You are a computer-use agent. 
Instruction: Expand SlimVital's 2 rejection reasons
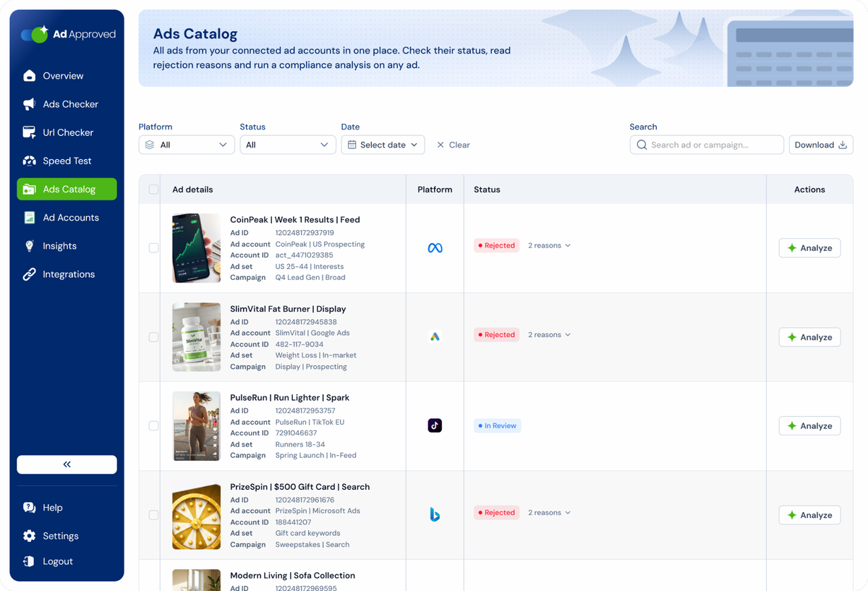coord(549,335)
